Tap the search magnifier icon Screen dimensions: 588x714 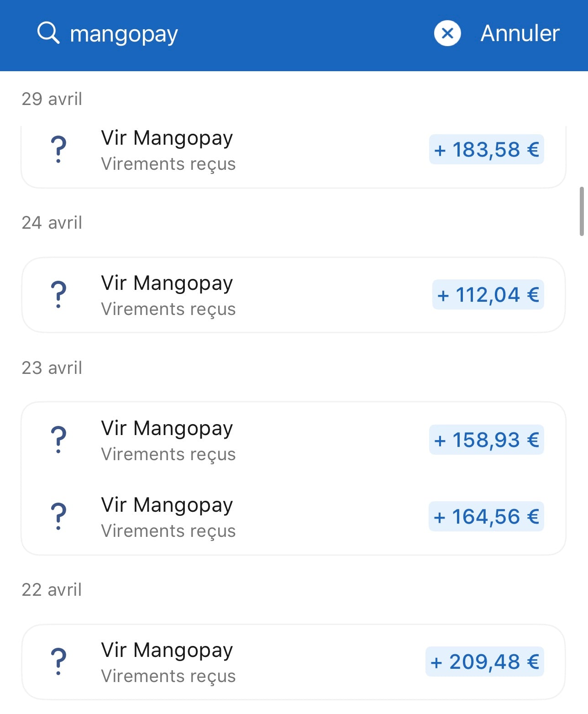[48, 33]
